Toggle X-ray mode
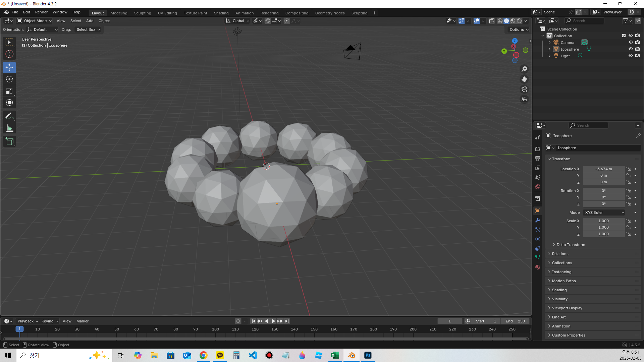644x362 pixels. pos(491,21)
